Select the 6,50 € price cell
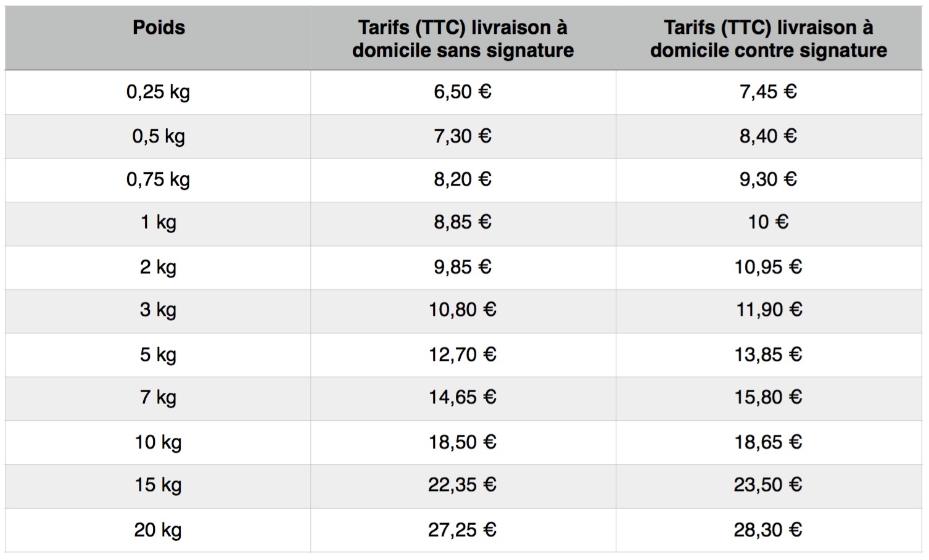 463,92
